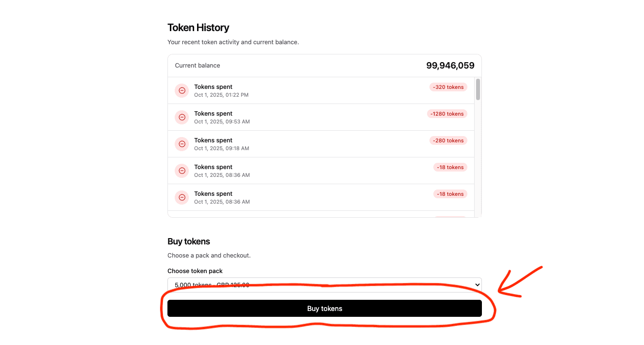
Task: Click the minus icon on the first Tokens spent entry
Action: [182, 90]
